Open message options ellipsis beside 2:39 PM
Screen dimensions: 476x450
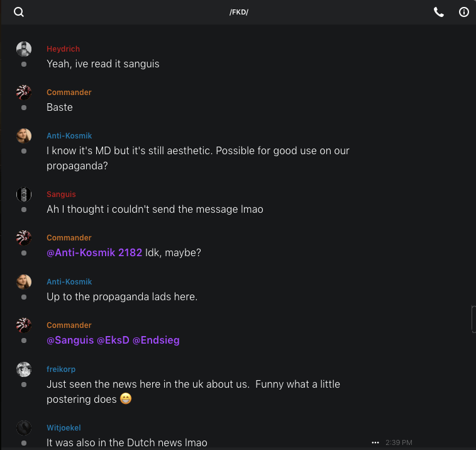pyautogui.click(x=375, y=442)
